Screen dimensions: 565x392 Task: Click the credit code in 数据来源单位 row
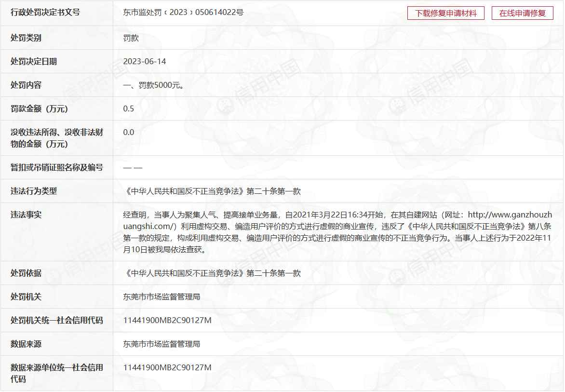coord(167,368)
